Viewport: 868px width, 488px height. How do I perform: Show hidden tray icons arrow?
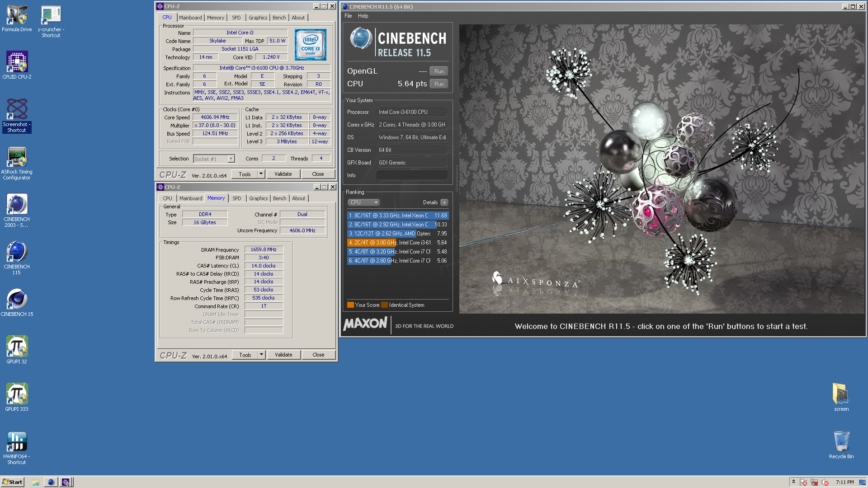pos(793,482)
